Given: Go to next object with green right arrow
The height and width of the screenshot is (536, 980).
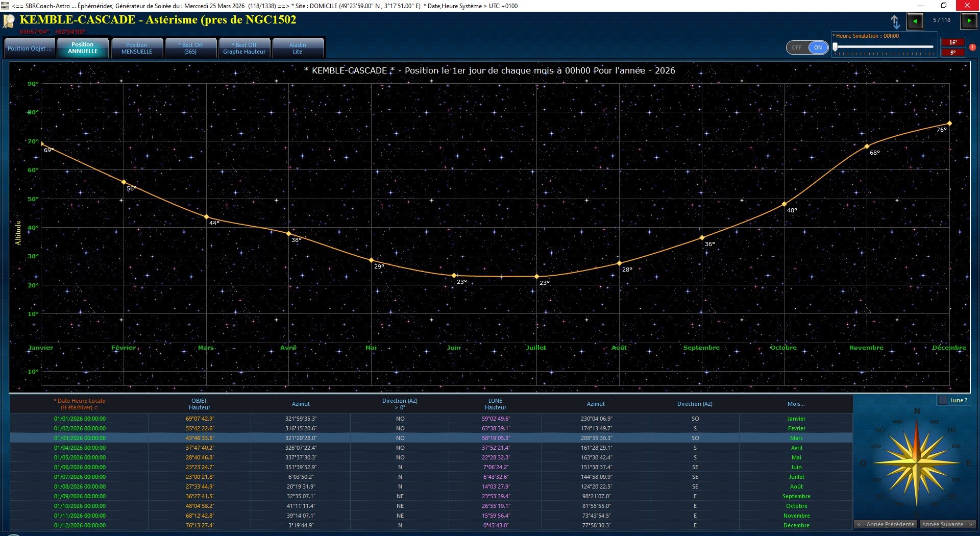Looking at the screenshot, I should (x=969, y=21).
